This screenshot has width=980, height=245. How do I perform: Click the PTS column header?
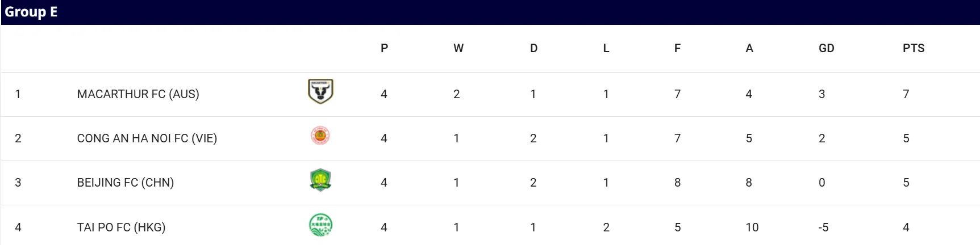pyautogui.click(x=914, y=48)
